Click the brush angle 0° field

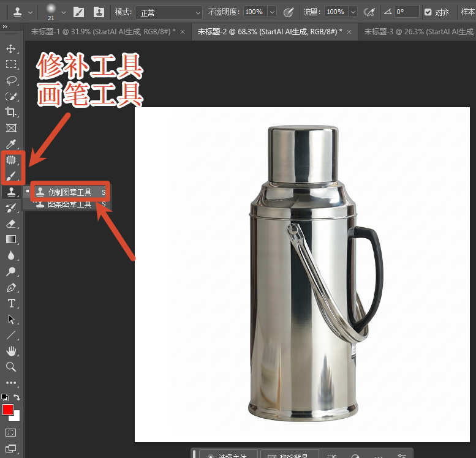tap(407, 12)
